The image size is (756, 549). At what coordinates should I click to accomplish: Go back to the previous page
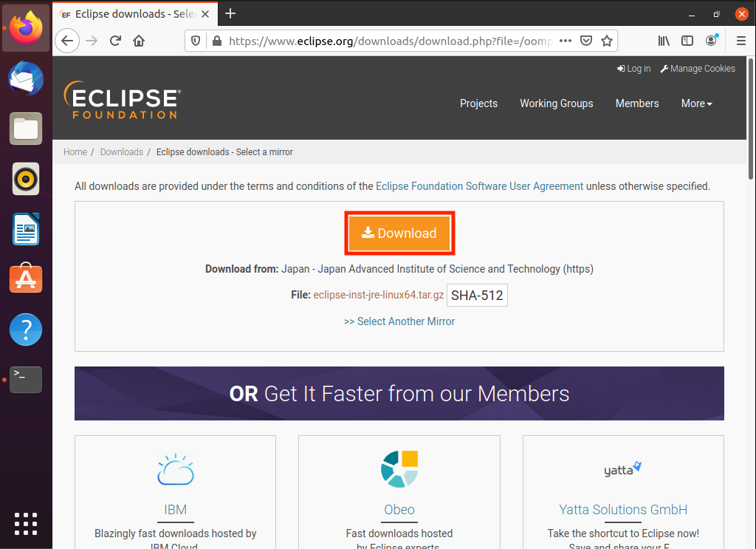[x=67, y=41]
